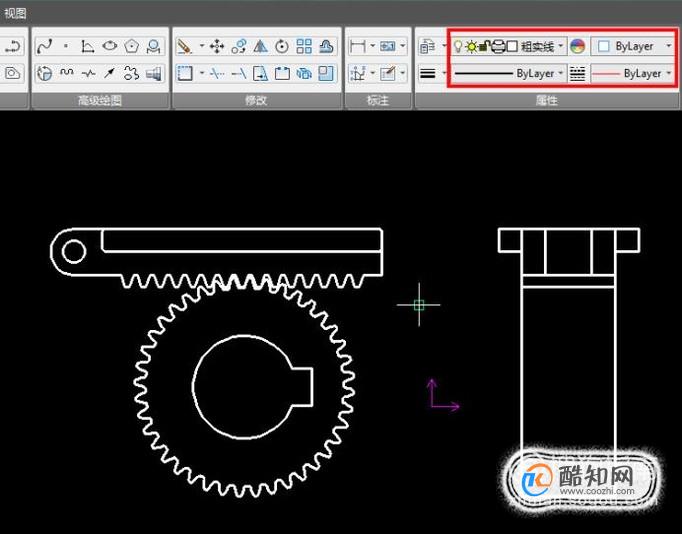Expand the Erase tool dropdown arrow

(201, 45)
